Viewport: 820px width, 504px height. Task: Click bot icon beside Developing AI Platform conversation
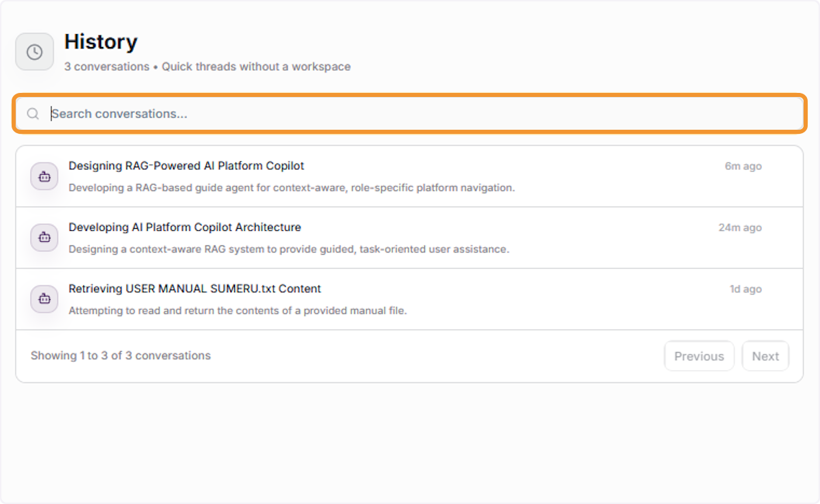(44, 238)
